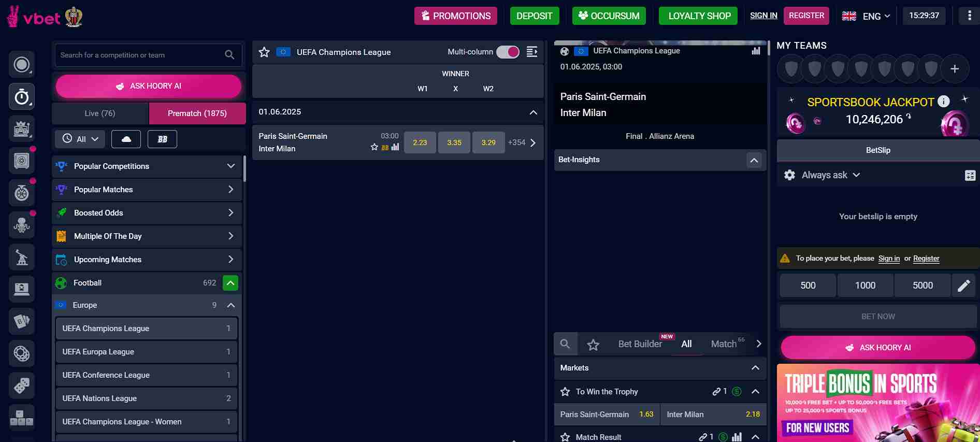Image resolution: width=980 pixels, height=442 pixels.
Task: Open the Always ask odds dropdown
Action: 830,175
